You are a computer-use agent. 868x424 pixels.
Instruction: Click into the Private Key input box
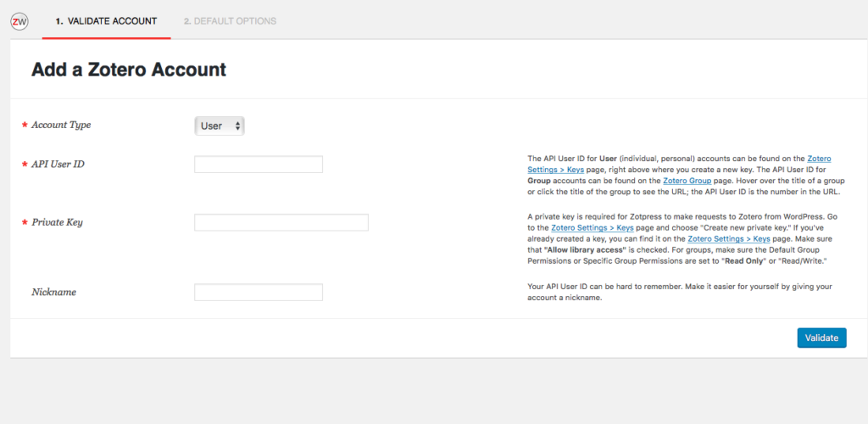[x=281, y=222]
